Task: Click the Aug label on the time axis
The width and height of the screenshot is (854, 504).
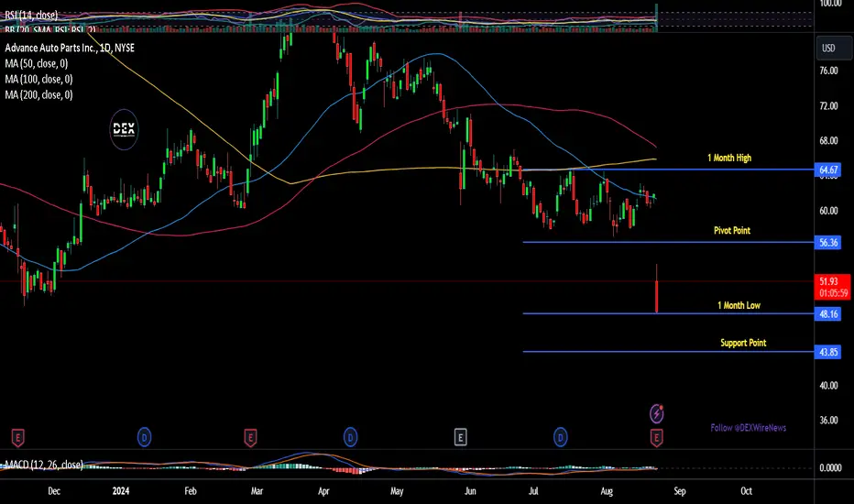Action: pyautogui.click(x=607, y=491)
